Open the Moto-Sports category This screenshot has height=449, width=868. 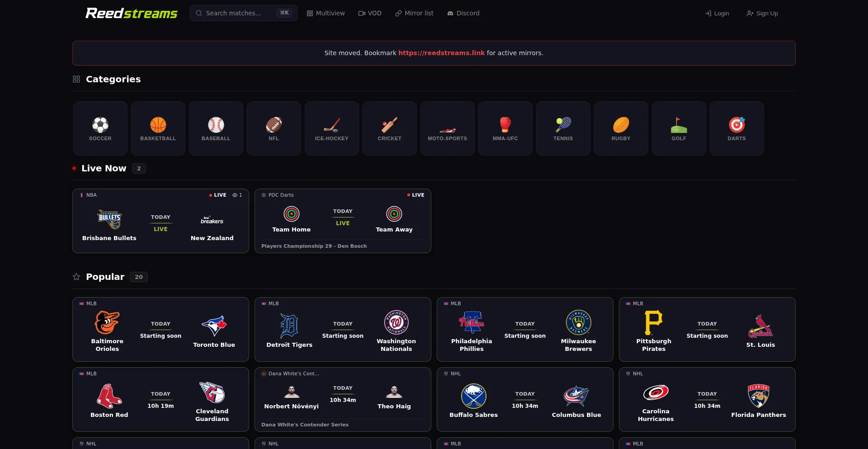448,128
